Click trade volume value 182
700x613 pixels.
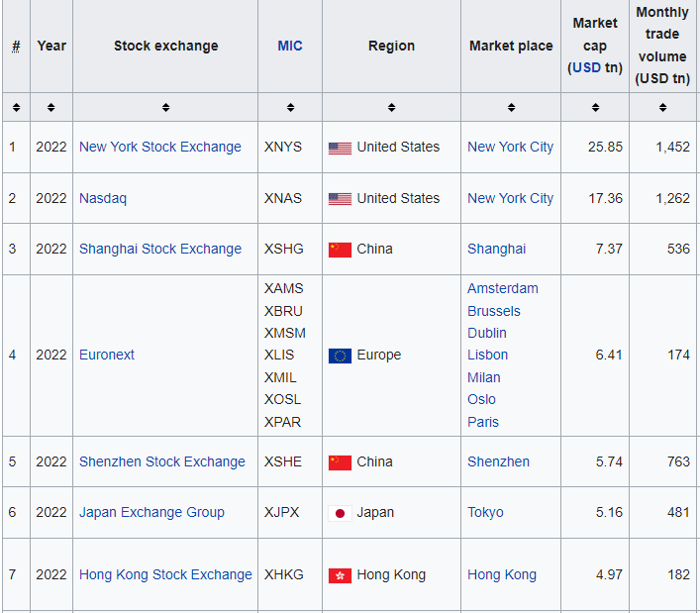click(x=678, y=574)
